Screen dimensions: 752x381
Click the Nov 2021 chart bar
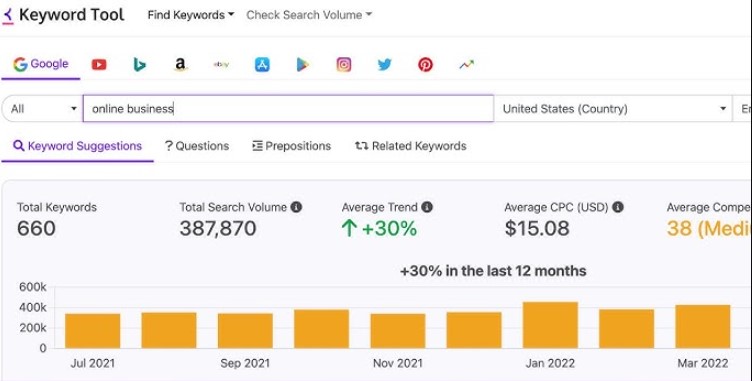(398, 331)
